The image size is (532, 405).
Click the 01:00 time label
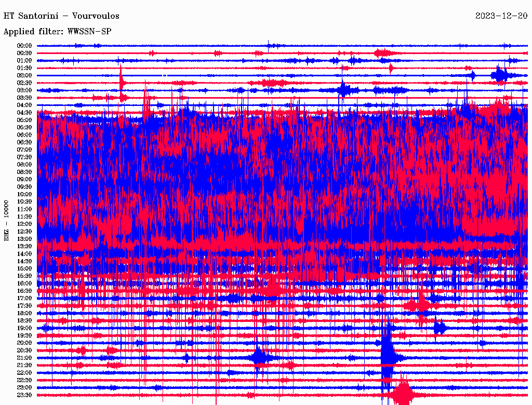(24, 61)
